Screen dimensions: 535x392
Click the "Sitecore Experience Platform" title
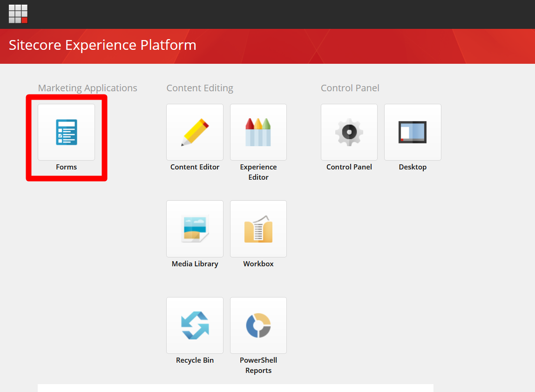pos(102,45)
